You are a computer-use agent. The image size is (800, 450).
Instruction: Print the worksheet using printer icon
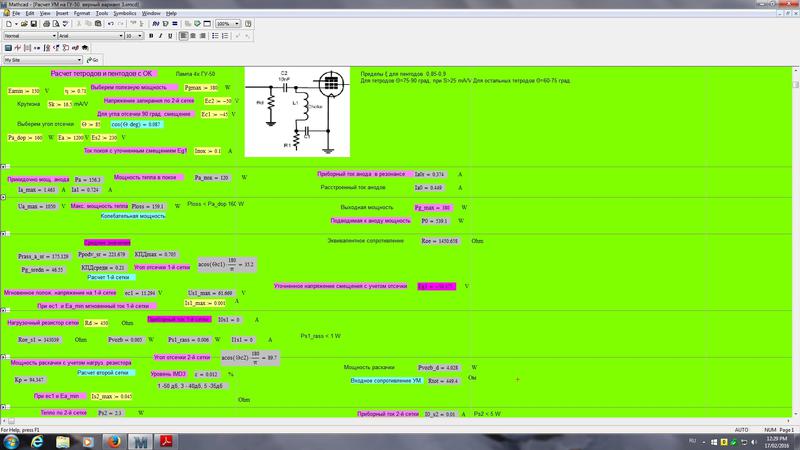(x=46, y=23)
